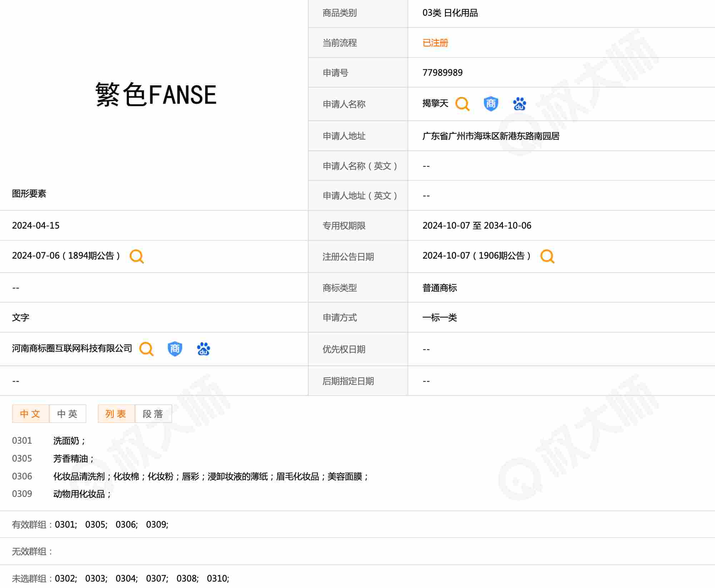
Task: Click 商 shield icon beside agency company name
Action: point(175,349)
